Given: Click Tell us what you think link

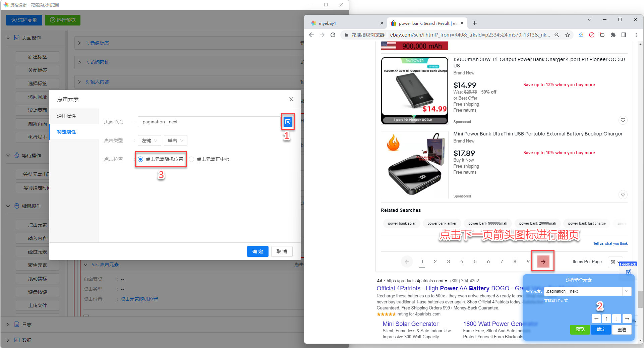Looking at the screenshot, I should coord(610,243).
